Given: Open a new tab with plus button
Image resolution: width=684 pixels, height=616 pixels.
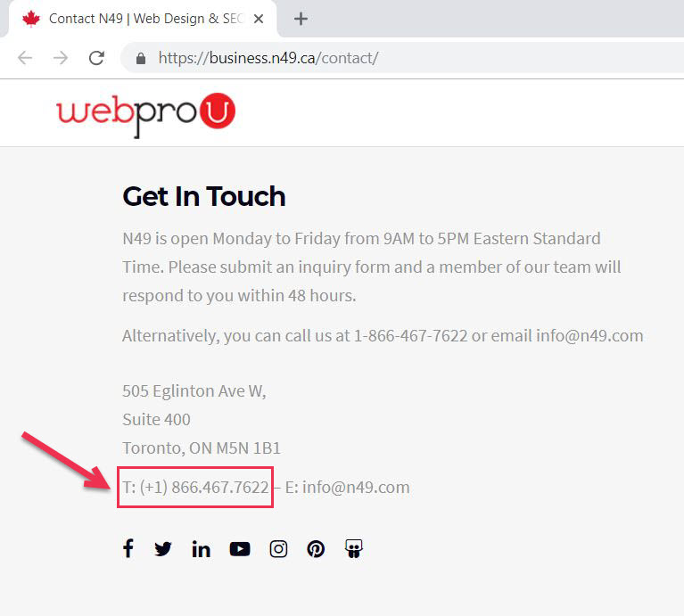Looking at the screenshot, I should pos(301,19).
